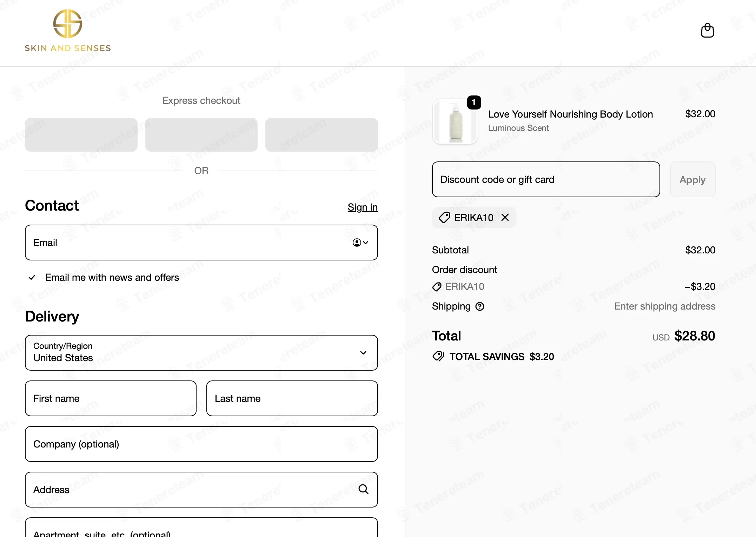This screenshot has height=537, width=756.
Task: Open the shopping bag cart icon
Action: 707,31
